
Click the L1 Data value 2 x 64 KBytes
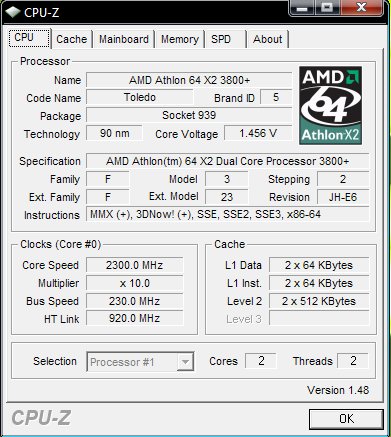[319, 265]
